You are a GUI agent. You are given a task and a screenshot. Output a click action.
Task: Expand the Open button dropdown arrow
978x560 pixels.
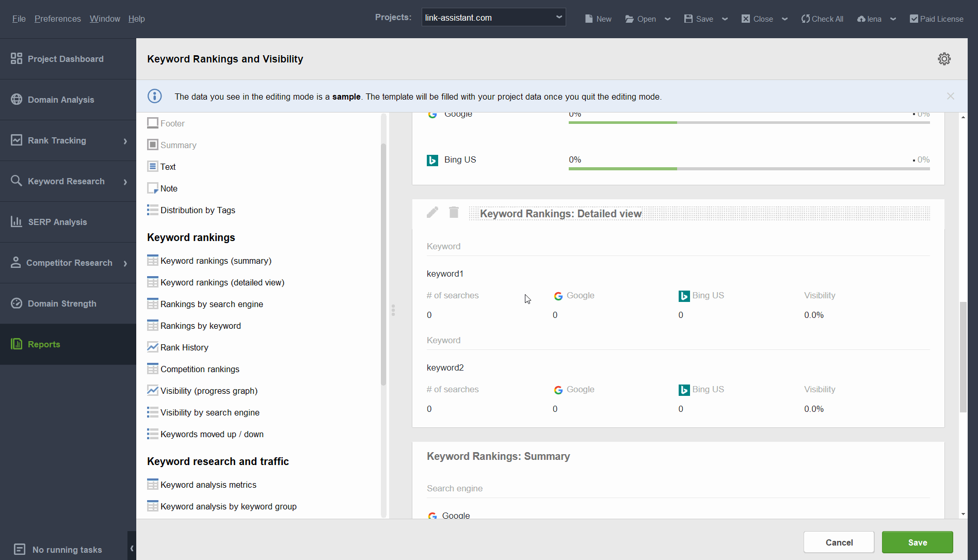click(667, 19)
